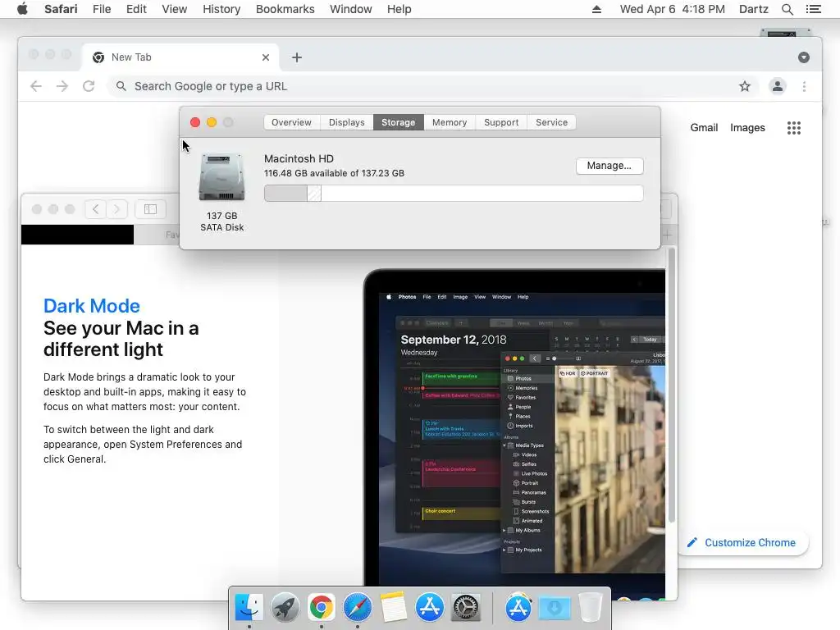Open Launchpad rocket icon in Dock
840x630 pixels.
[285, 607]
